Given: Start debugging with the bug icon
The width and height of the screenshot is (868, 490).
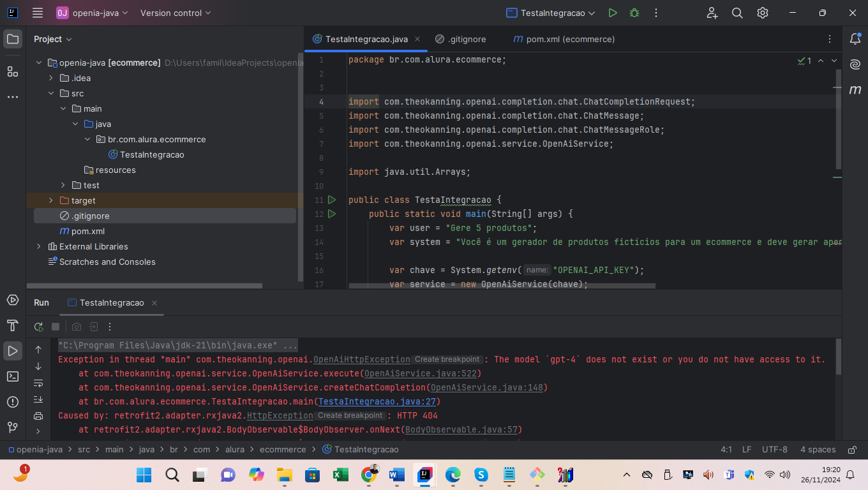Looking at the screenshot, I should pos(634,13).
